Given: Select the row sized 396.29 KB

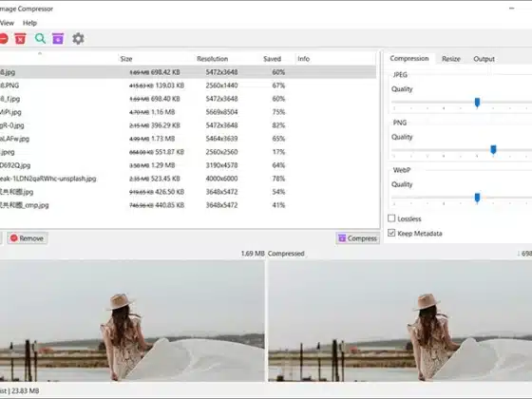Looking at the screenshot, I should [188, 125].
